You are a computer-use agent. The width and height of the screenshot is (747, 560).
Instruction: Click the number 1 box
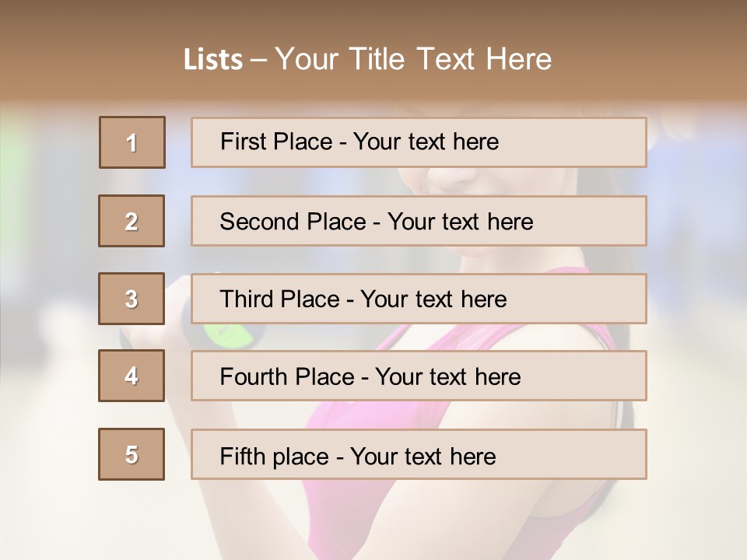point(132,142)
